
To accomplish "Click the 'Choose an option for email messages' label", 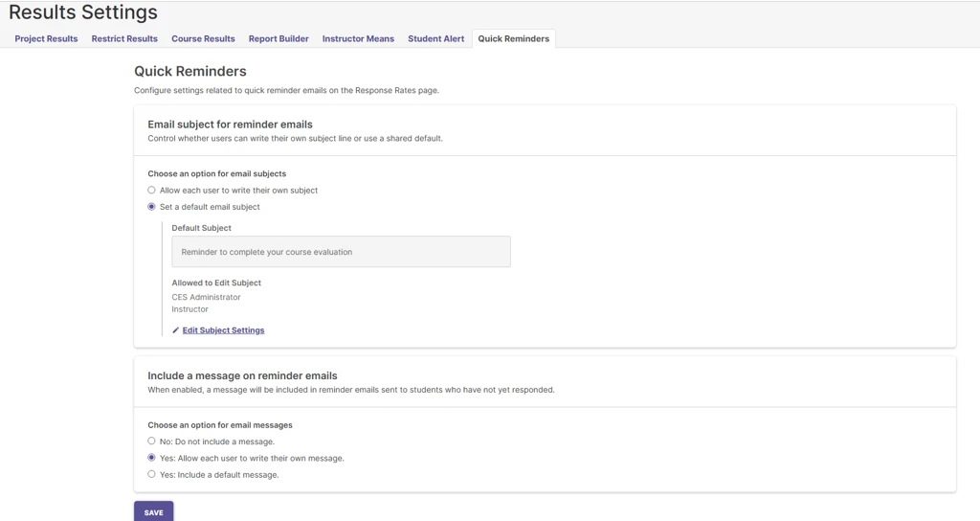I will click(220, 425).
